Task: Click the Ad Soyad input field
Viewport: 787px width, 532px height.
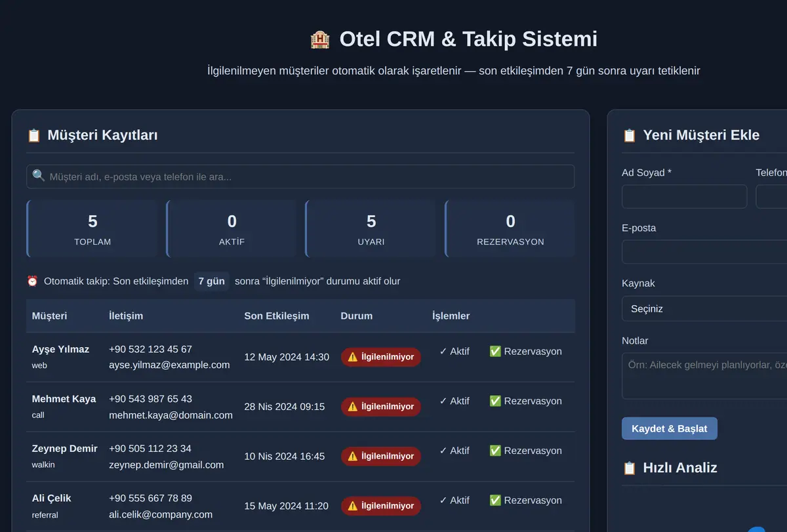Action: [684, 196]
